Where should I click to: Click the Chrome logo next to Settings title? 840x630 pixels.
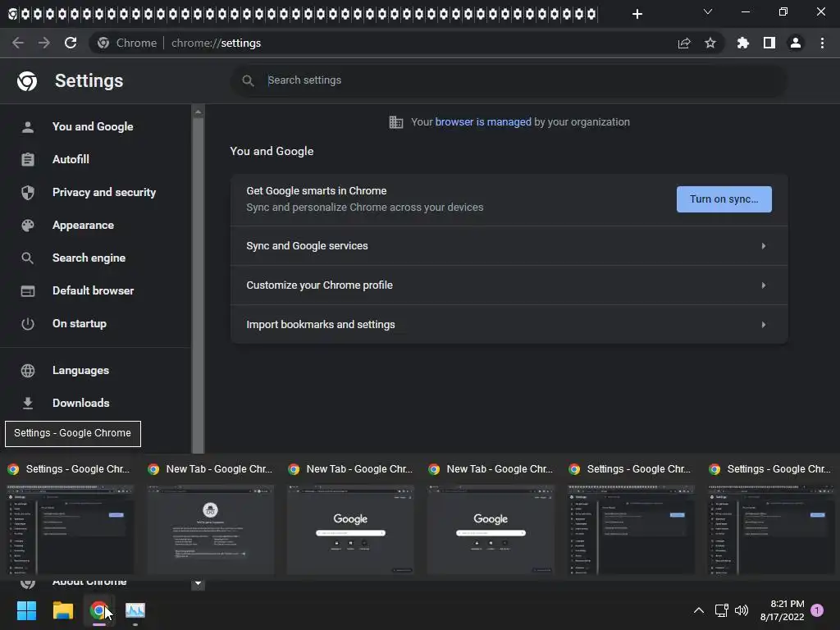[27, 81]
